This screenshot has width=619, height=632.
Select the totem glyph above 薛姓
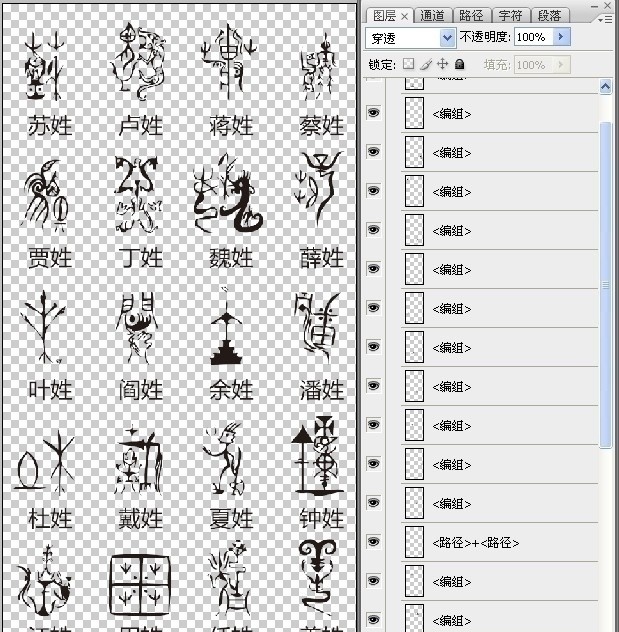click(319, 189)
